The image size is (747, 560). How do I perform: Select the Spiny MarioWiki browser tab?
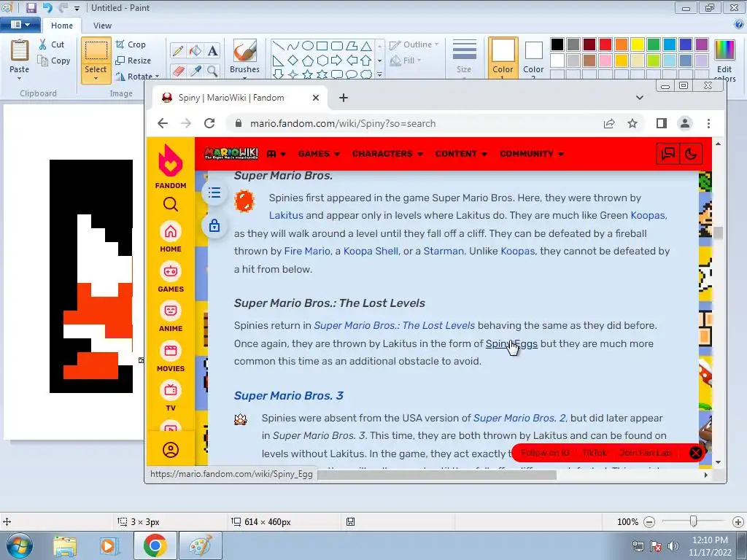(239, 98)
